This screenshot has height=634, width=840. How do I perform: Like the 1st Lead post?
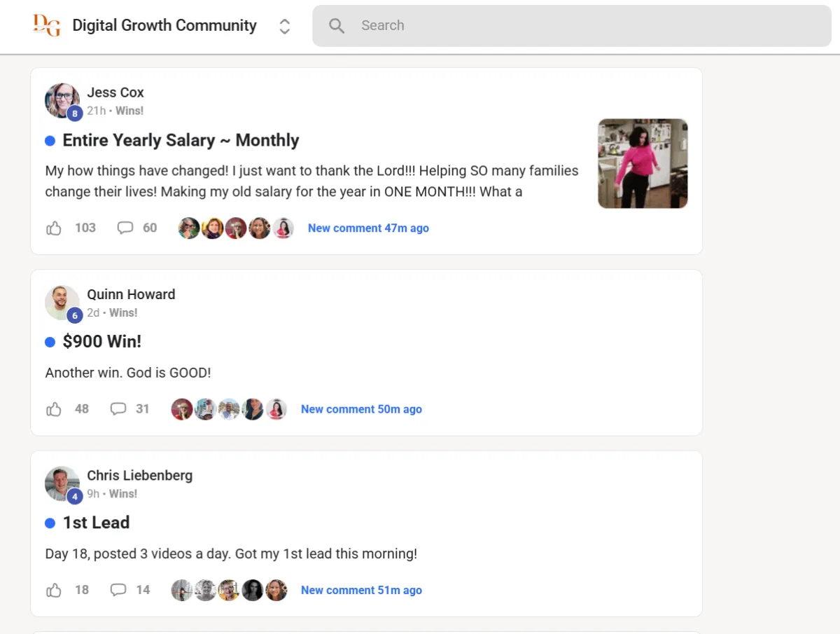click(x=54, y=590)
